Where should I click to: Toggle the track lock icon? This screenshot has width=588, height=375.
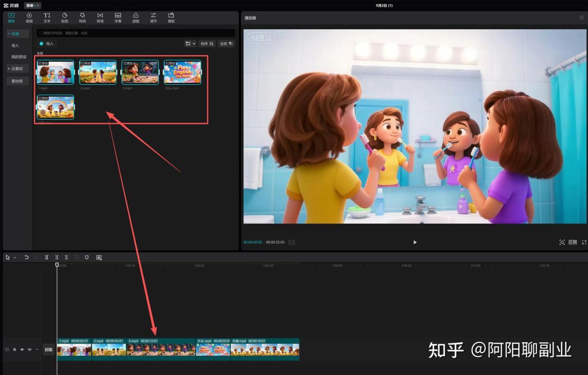click(15, 350)
